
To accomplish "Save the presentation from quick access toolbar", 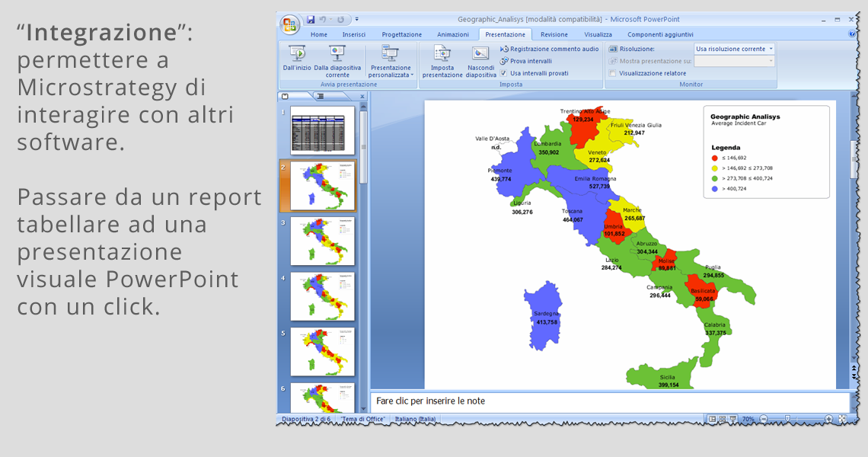I will (311, 19).
